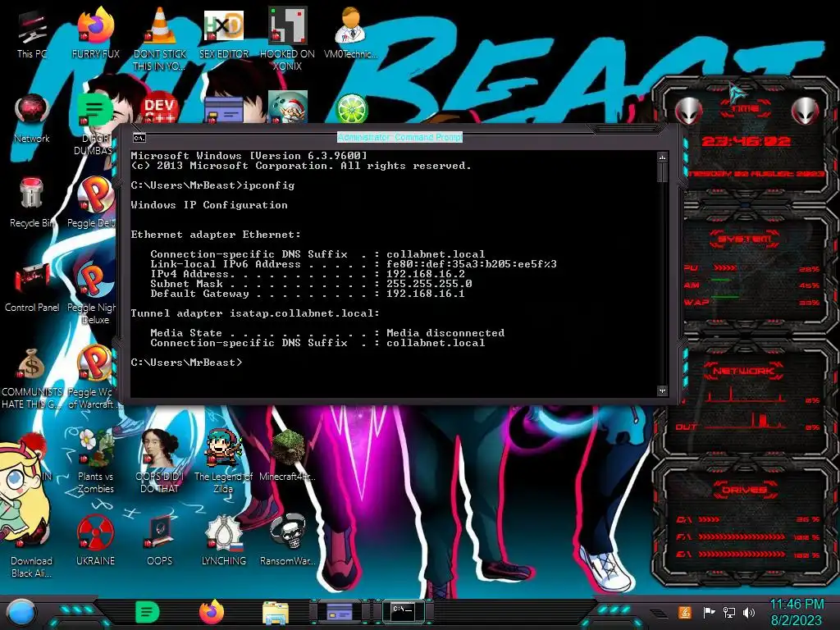Click the SYSTEM widget header
Image resolution: width=840 pixels, height=630 pixels.
745,239
